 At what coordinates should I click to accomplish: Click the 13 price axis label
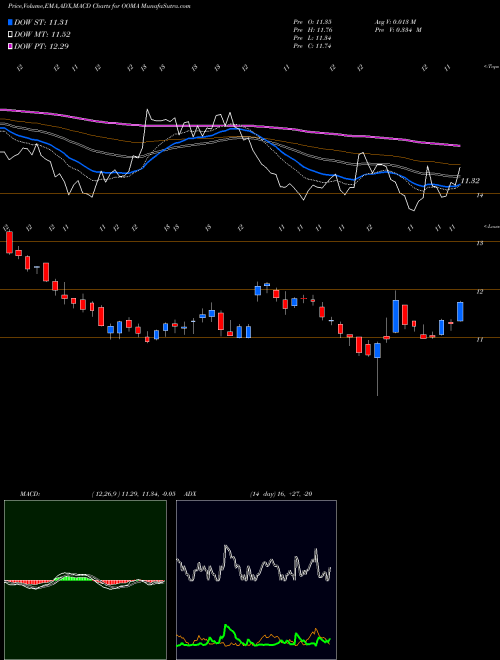click(479, 243)
